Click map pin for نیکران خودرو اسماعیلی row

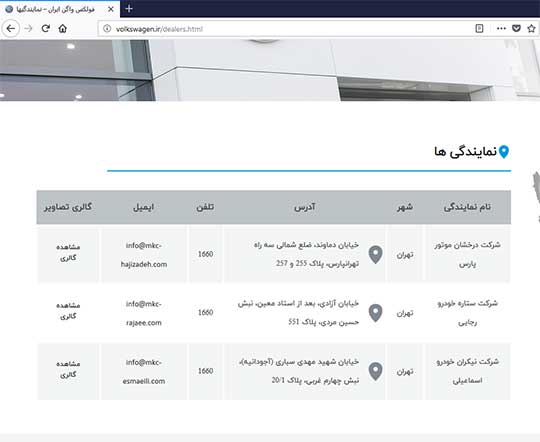tap(375, 371)
